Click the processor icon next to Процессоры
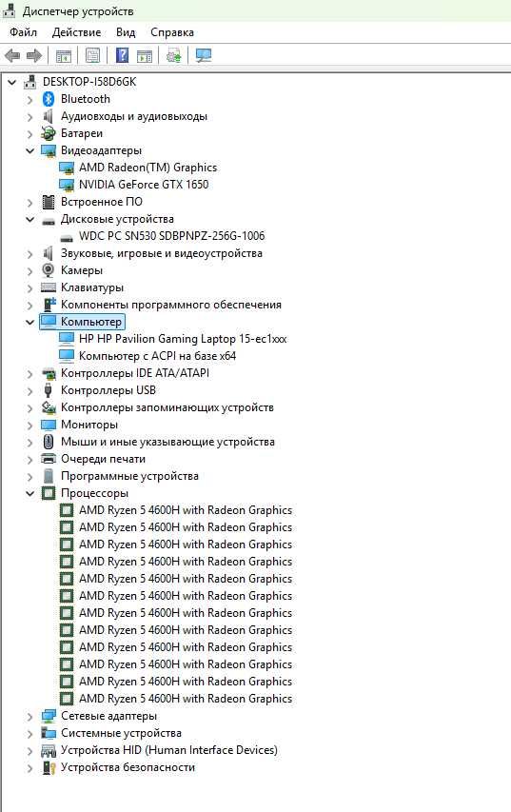 tap(49, 492)
